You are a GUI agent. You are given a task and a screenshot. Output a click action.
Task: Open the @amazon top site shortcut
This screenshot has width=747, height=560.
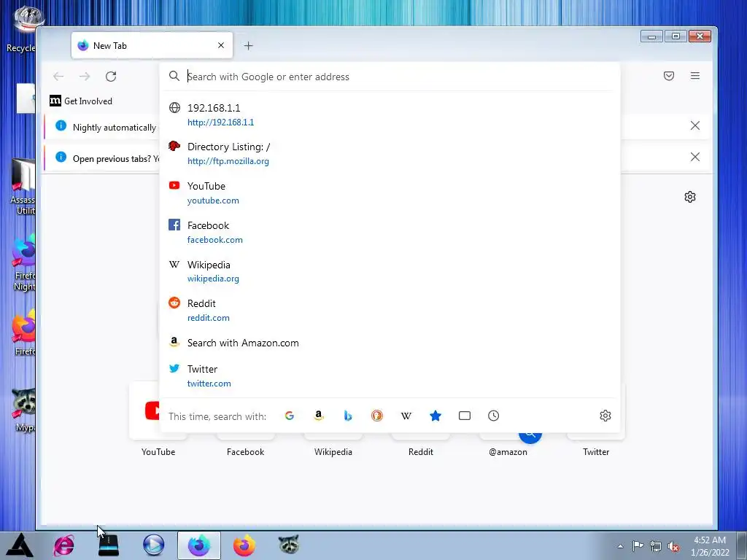[508, 446]
